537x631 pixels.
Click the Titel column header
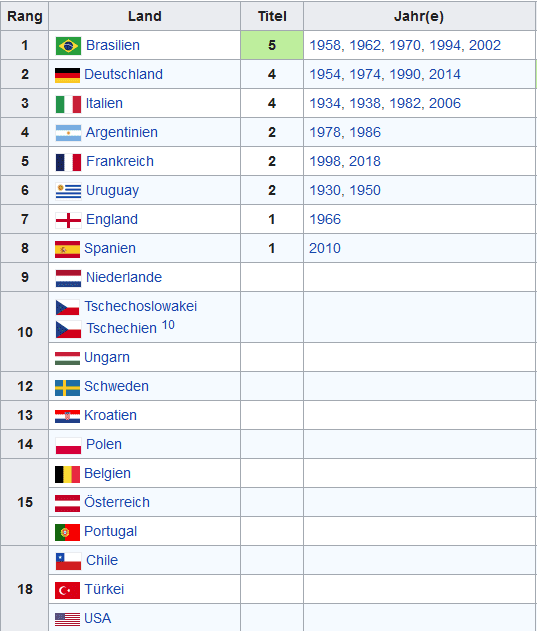click(272, 16)
